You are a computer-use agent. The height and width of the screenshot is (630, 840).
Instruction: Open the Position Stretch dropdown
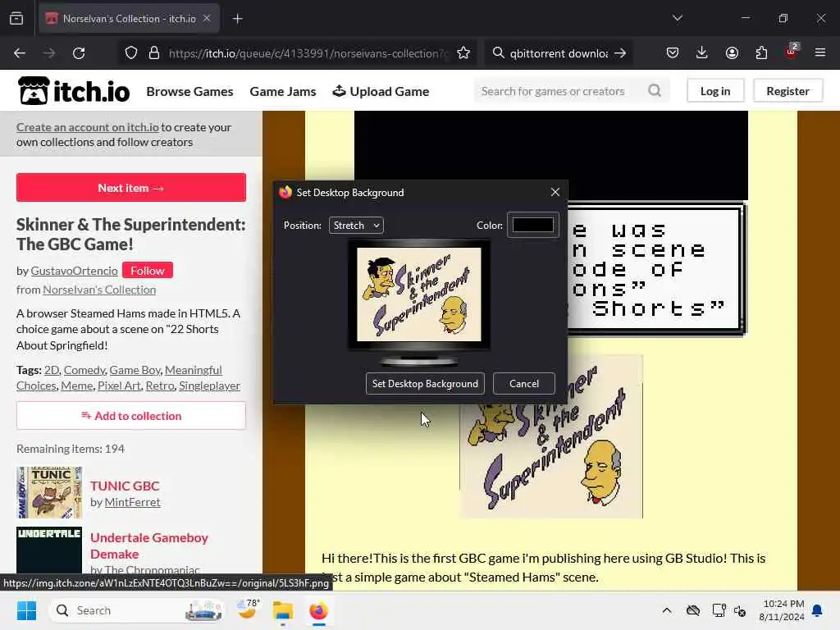click(356, 226)
